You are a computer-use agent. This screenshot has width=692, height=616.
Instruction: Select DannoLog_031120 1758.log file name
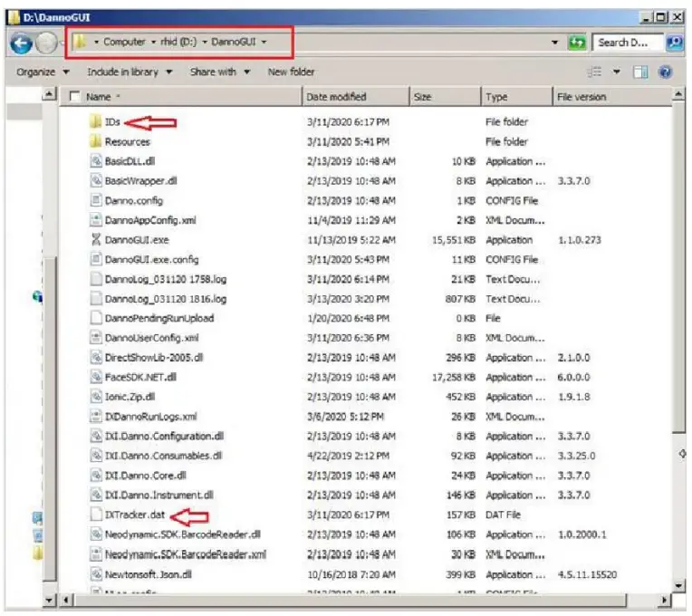tap(166, 279)
